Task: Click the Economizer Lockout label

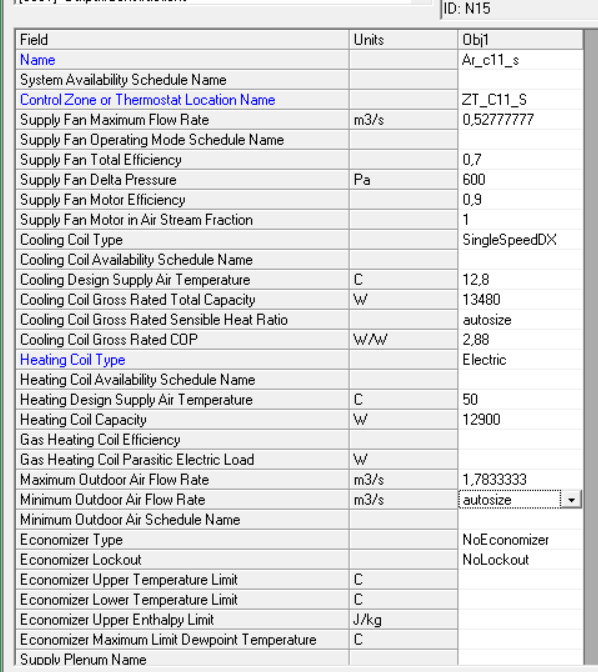Action: [81, 560]
